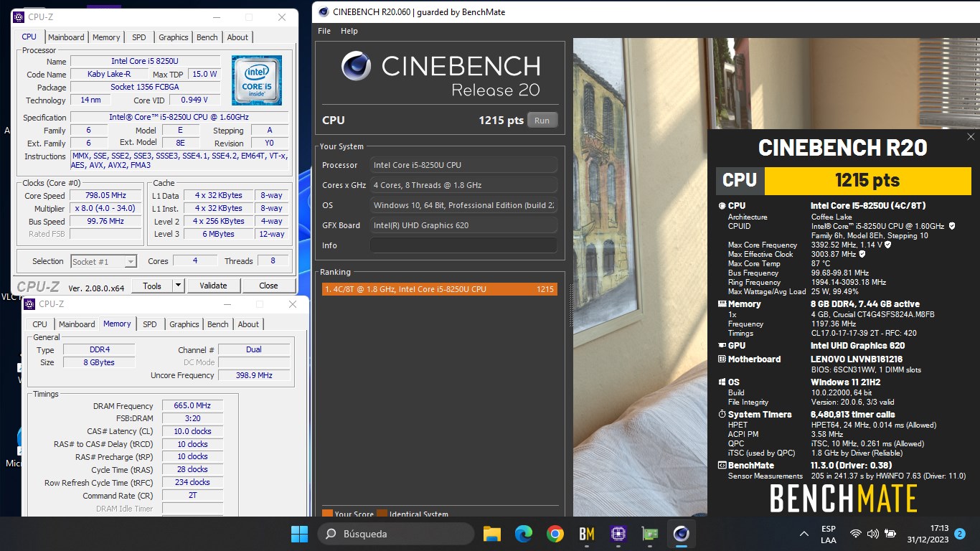Open the About tab in the upper CPU-Z window

pos(237,37)
